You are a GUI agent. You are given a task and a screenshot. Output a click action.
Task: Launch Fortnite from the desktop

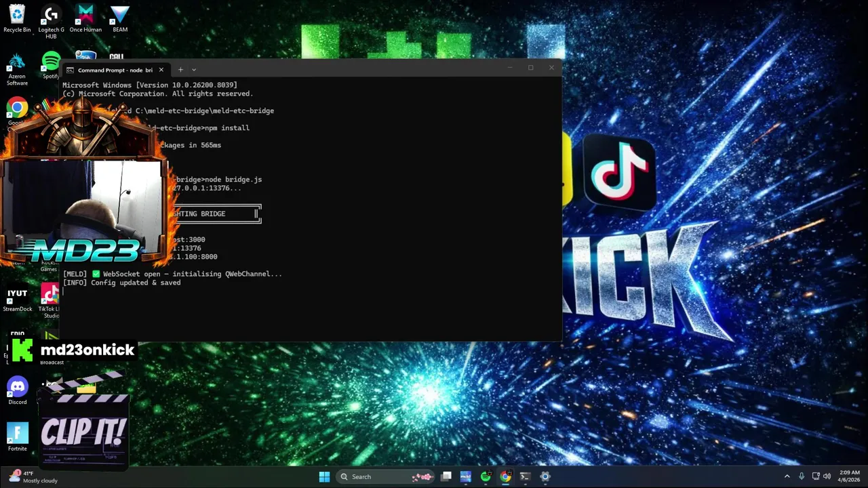pyautogui.click(x=17, y=437)
